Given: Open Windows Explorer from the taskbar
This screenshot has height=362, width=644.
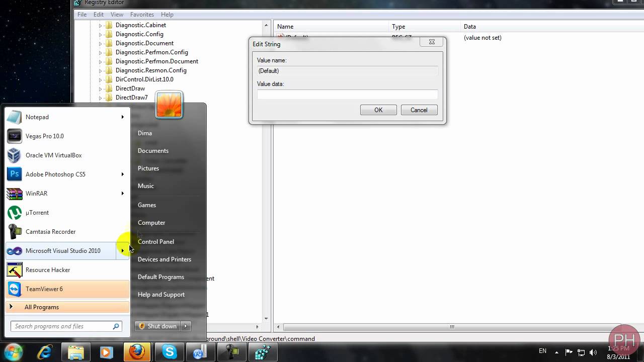Looking at the screenshot, I should [x=76, y=352].
